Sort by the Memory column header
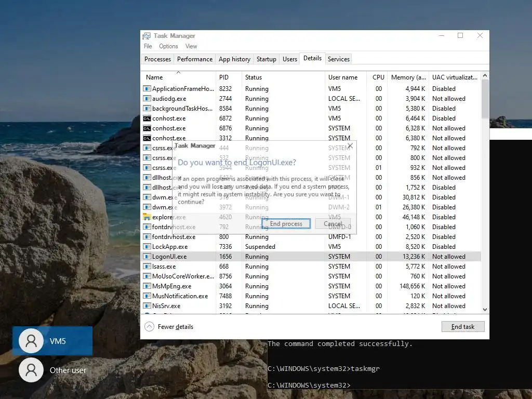The height and width of the screenshot is (399, 532). (x=408, y=77)
